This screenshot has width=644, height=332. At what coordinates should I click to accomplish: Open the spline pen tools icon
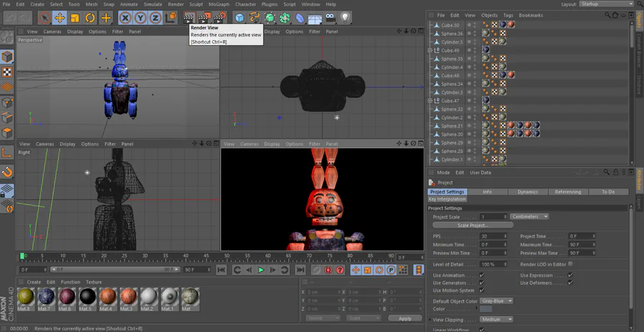coord(255,18)
